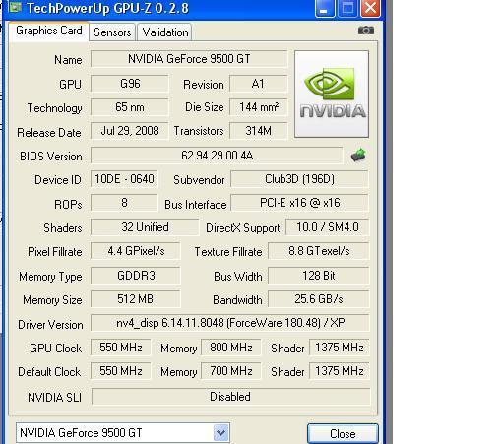
Task: Open the Validation tab
Action: (x=164, y=32)
